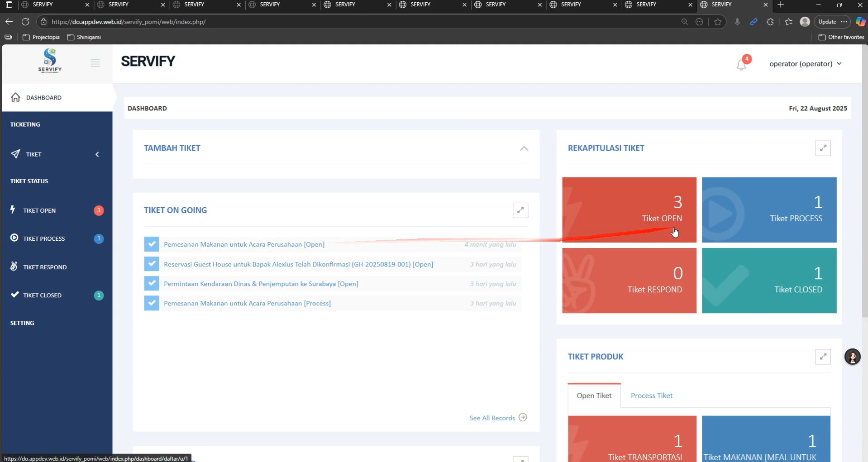Click the notification bell icon
Viewport: 868px width, 462px height.
(x=741, y=65)
